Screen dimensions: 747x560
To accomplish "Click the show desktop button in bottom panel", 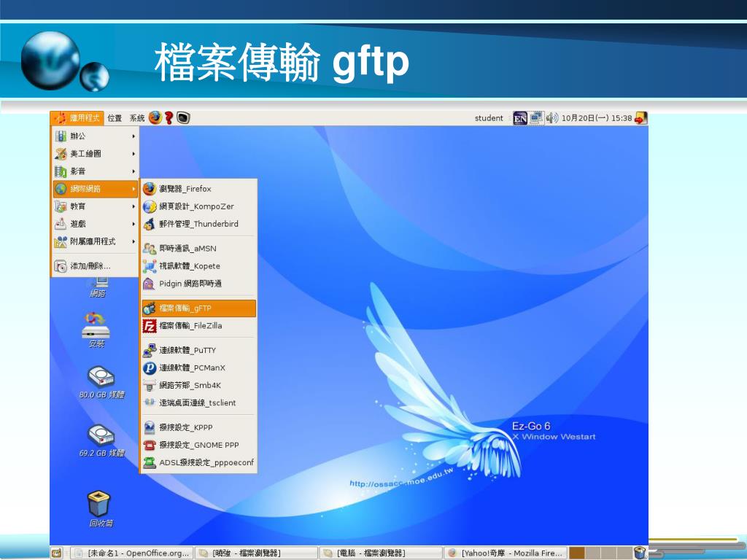I will (57, 553).
